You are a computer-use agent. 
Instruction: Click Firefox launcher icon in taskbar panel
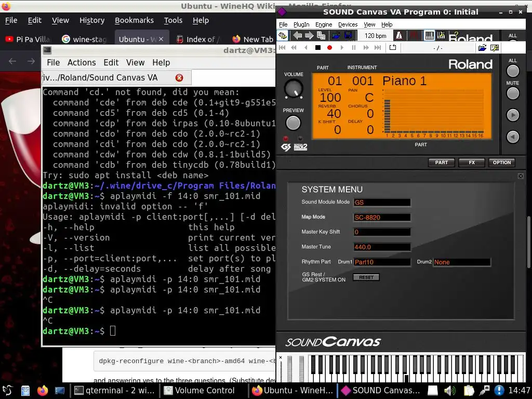pyautogui.click(x=43, y=391)
